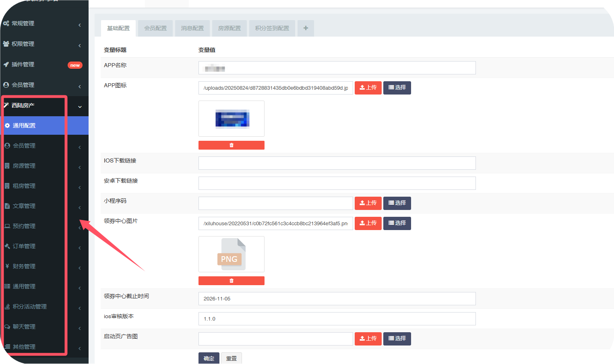Click 上传 in the APP图标 row

pyautogui.click(x=368, y=88)
